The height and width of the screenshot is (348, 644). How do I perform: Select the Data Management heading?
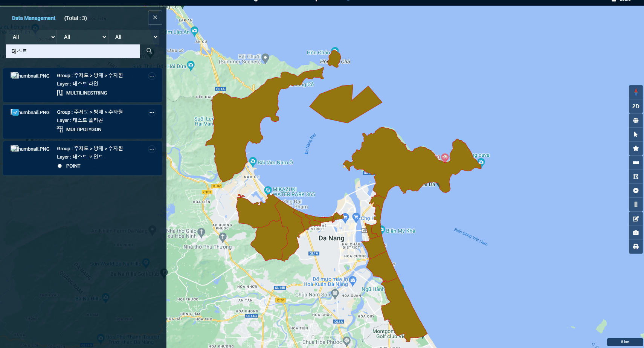pyautogui.click(x=34, y=18)
